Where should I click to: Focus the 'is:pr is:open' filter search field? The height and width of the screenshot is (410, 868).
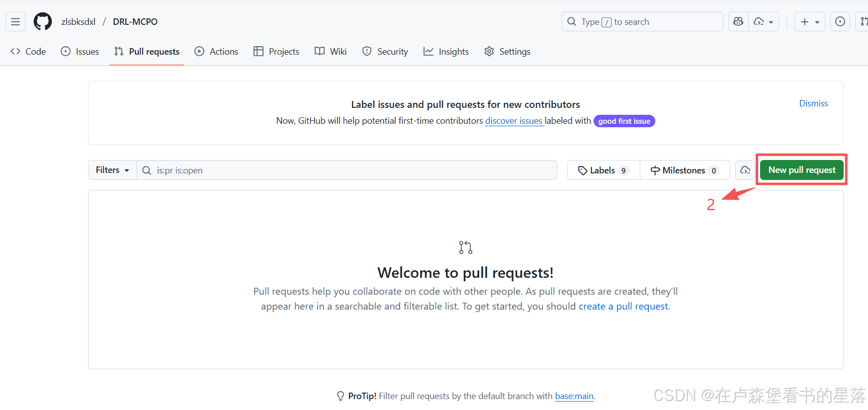pos(347,170)
